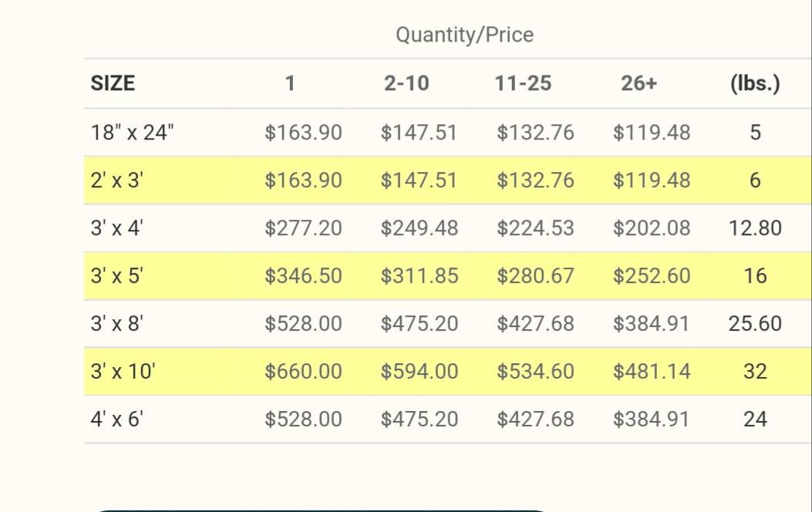The width and height of the screenshot is (812, 512).
Task: Click the $277.20 single-quantity price
Action: 303,228
